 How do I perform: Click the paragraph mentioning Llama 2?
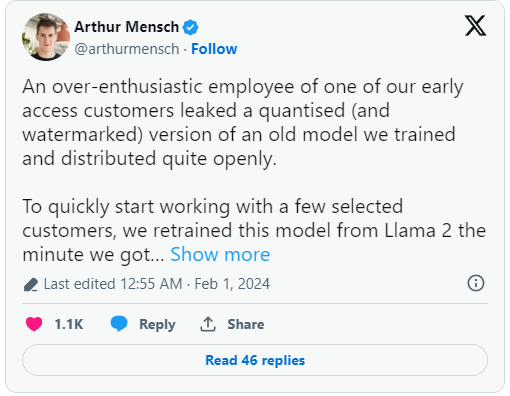[254, 230]
